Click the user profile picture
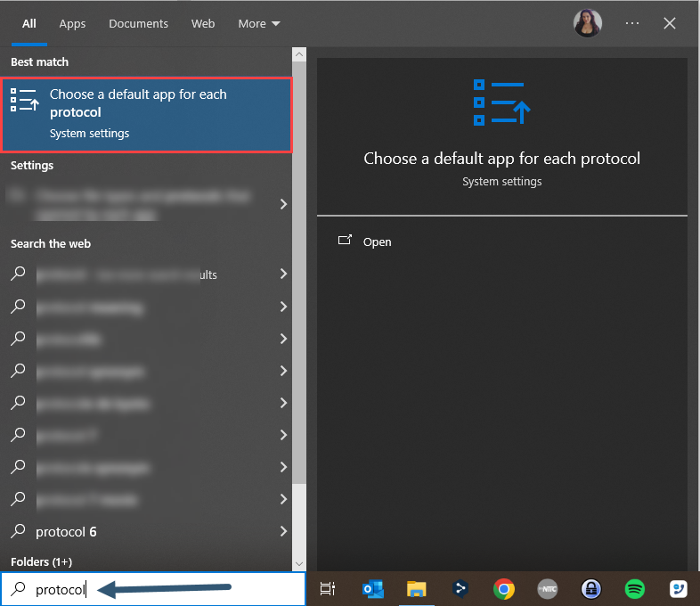Viewport: 700px width, 606px height. pyautogui.click(x=588, y=24)
